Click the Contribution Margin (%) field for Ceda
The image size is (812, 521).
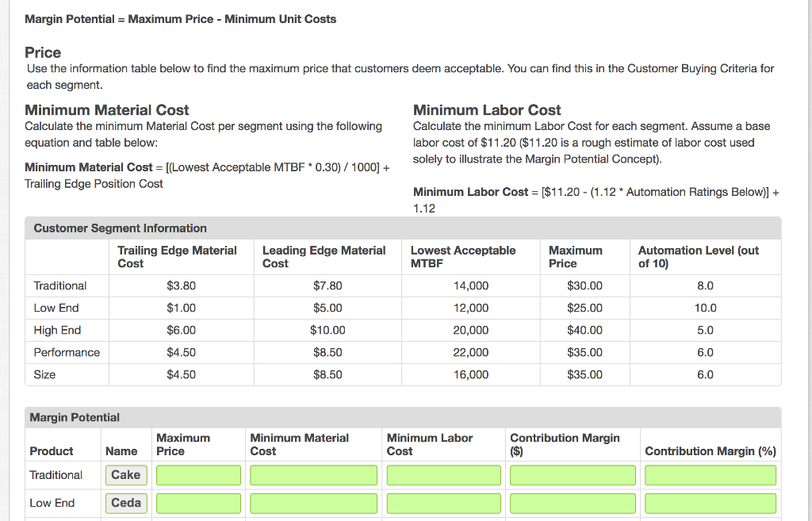710,503
